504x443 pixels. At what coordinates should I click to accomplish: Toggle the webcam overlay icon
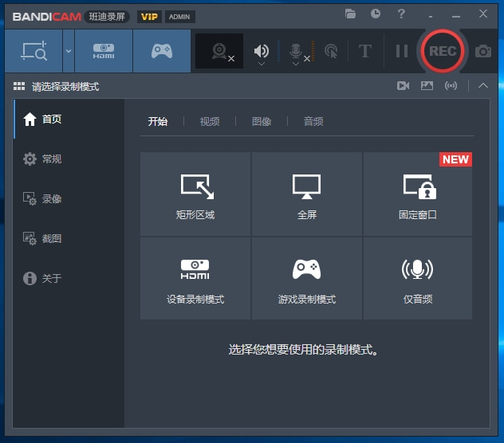click(x=219, y=51)
